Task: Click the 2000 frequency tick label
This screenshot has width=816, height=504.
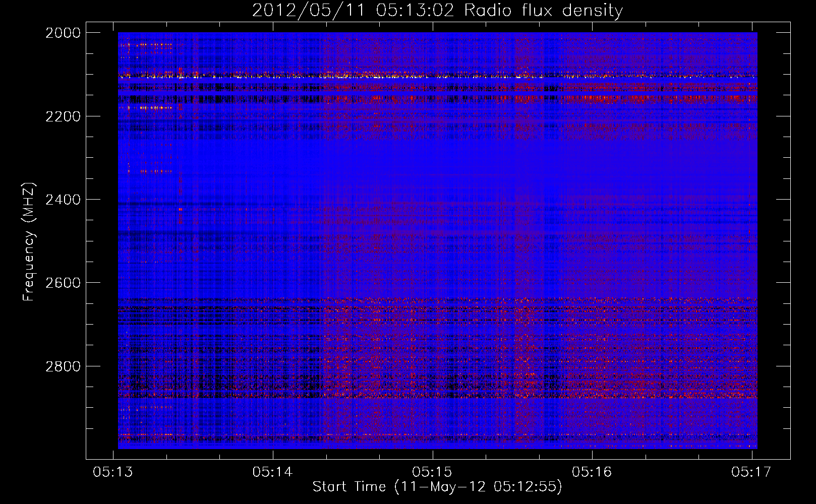Action: [63, 33]
